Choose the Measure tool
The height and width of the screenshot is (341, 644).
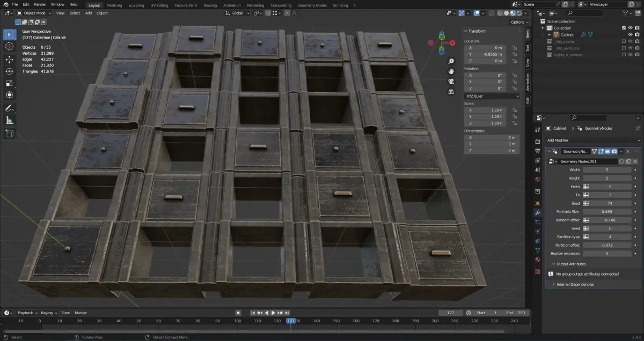9,121
